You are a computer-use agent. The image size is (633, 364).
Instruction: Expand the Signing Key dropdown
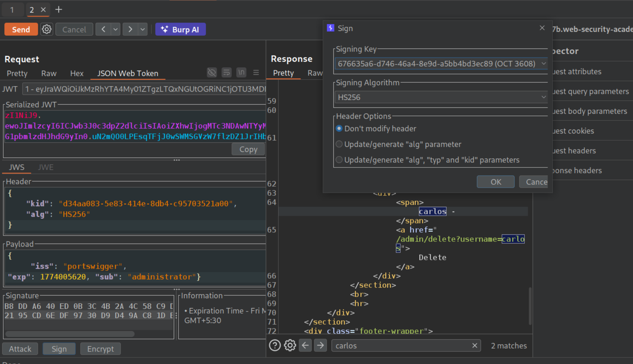click(x=543, y=64)
